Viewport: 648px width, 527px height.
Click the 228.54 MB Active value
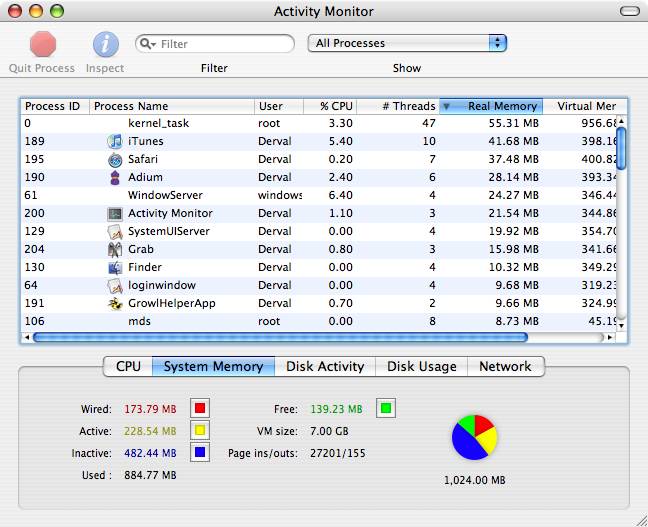(150, 431)
